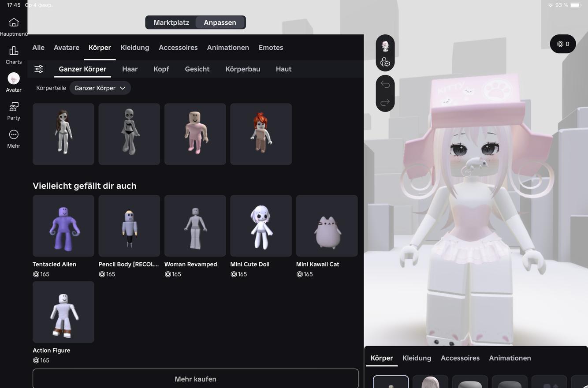Select the Anpassen toggle option

point(220,22)
